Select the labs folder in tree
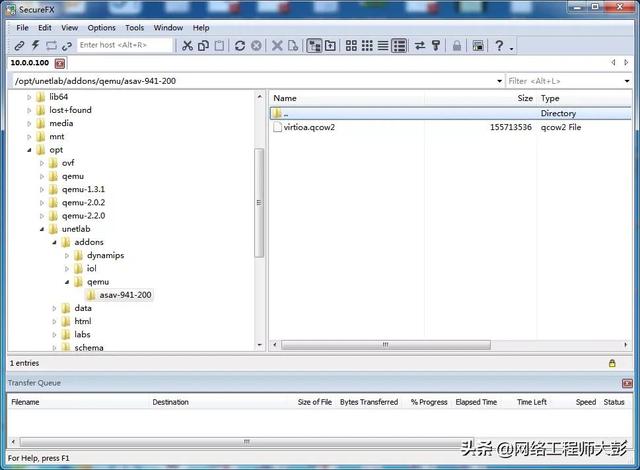This screenshot has width=640, height=470. click(82, 335)
